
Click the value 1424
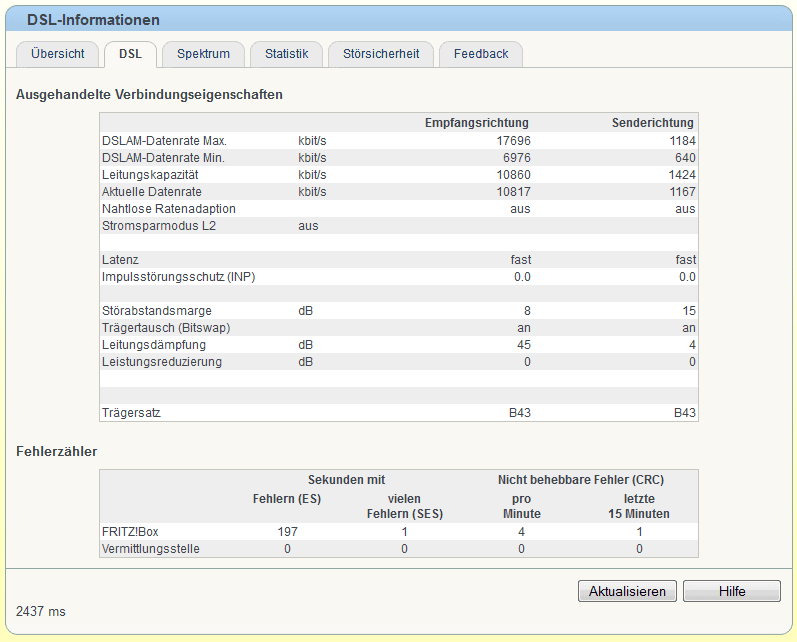pyautogui.click(x=682, y=175)
